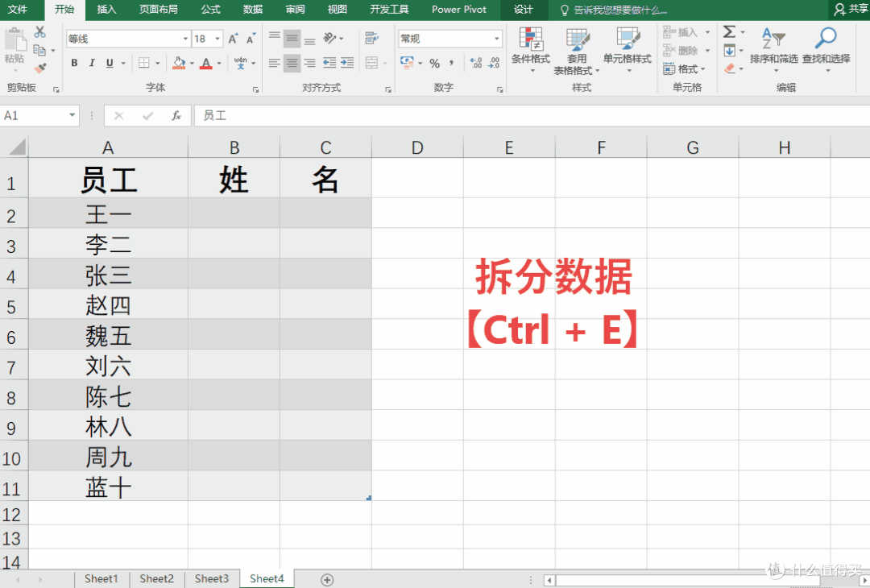Click the AutoSum sigma icon
Image resolution: width=870 pixels, height=588 pixels.
[x=730, y=32]
